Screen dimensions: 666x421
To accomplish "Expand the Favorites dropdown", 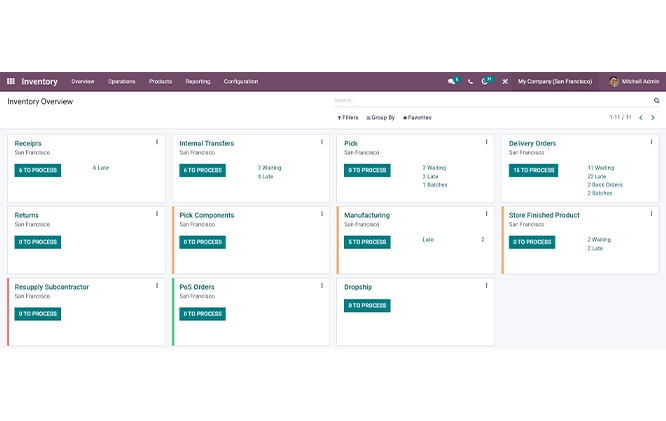I will coord(417,118).
